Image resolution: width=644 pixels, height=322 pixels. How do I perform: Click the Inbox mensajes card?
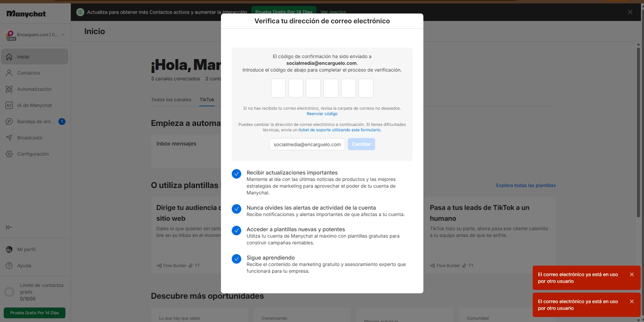point(186,152)
